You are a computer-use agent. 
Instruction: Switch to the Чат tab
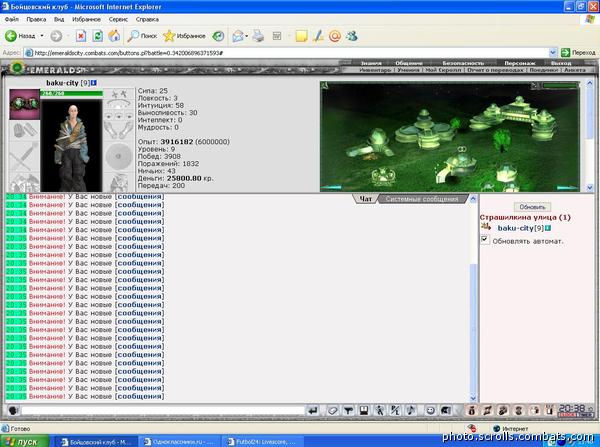366,199
